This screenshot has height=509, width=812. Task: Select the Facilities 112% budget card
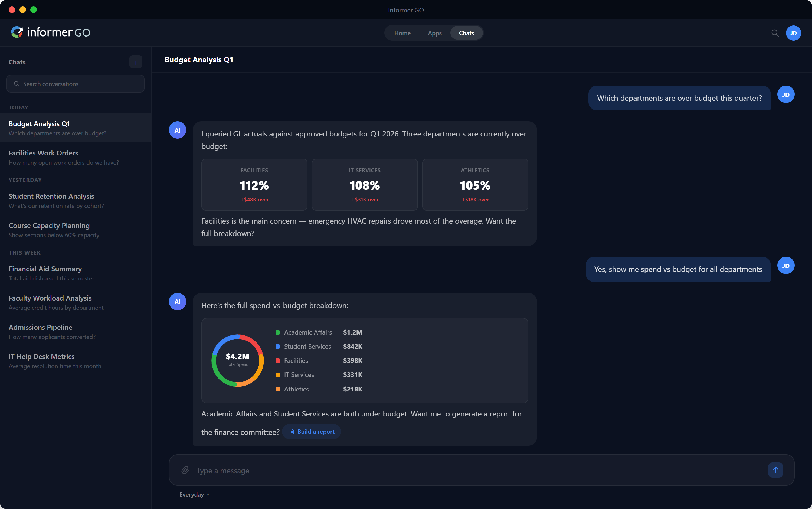click(x=254, y=184)
